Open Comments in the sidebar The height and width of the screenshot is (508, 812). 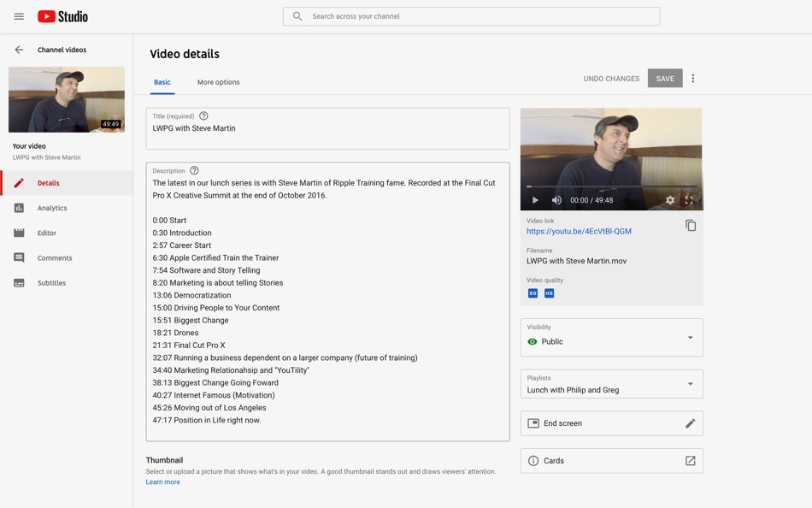[67, 257]
